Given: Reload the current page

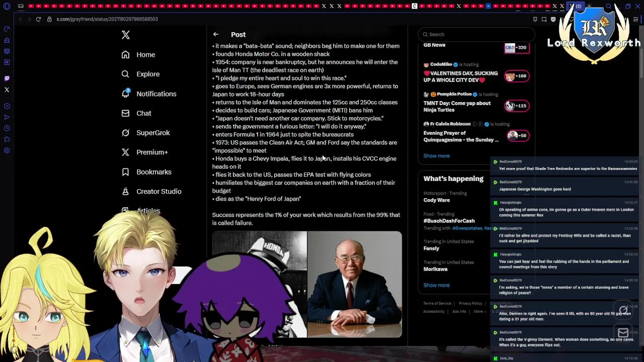Looking at the screenshot, I should point(38,19).
